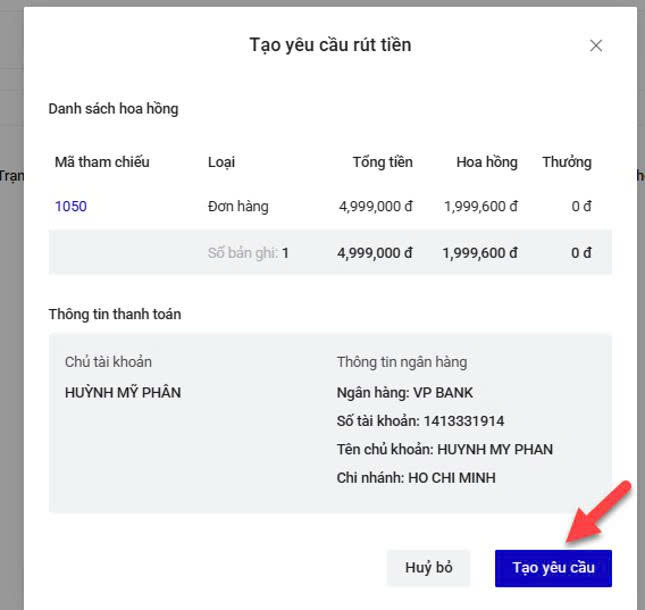
Task: Open reference code 1050 link
Action: coord(71,206)
